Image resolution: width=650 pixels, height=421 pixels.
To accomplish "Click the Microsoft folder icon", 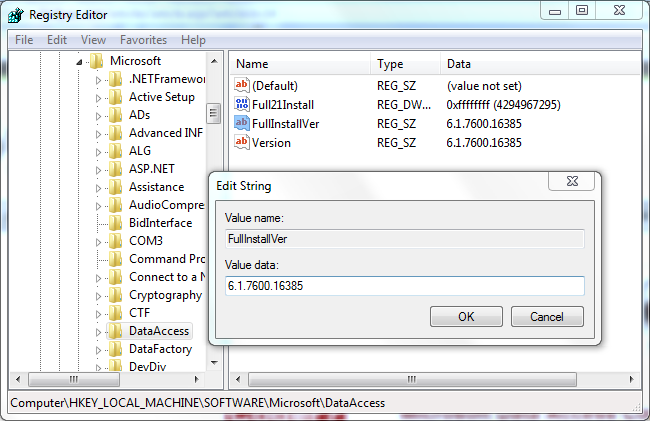I will 97,61.
